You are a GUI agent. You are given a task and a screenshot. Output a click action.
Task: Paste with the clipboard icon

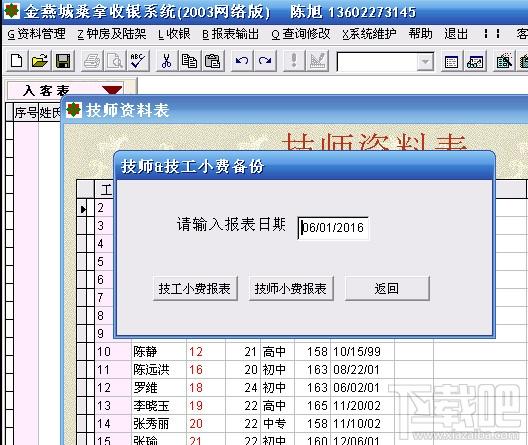click(x=213, y=61)
